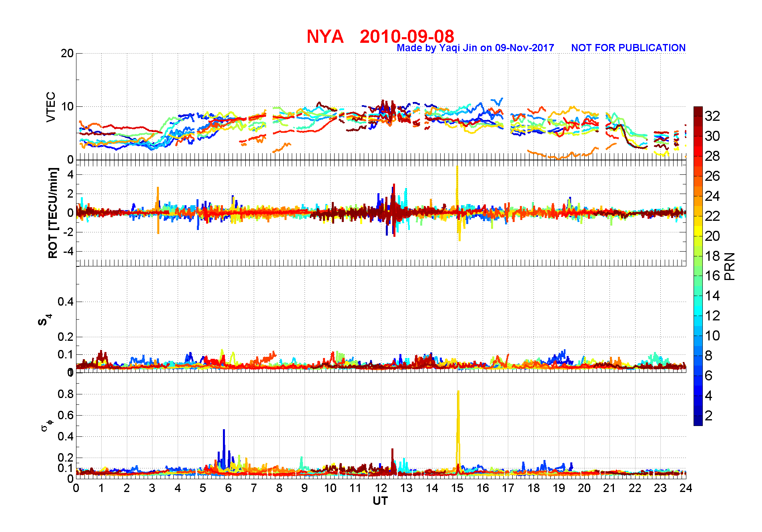Click the "ROT [TECU/min]" y-axis label
Viewport: 762px width, 532px height.
coord(53,213)
